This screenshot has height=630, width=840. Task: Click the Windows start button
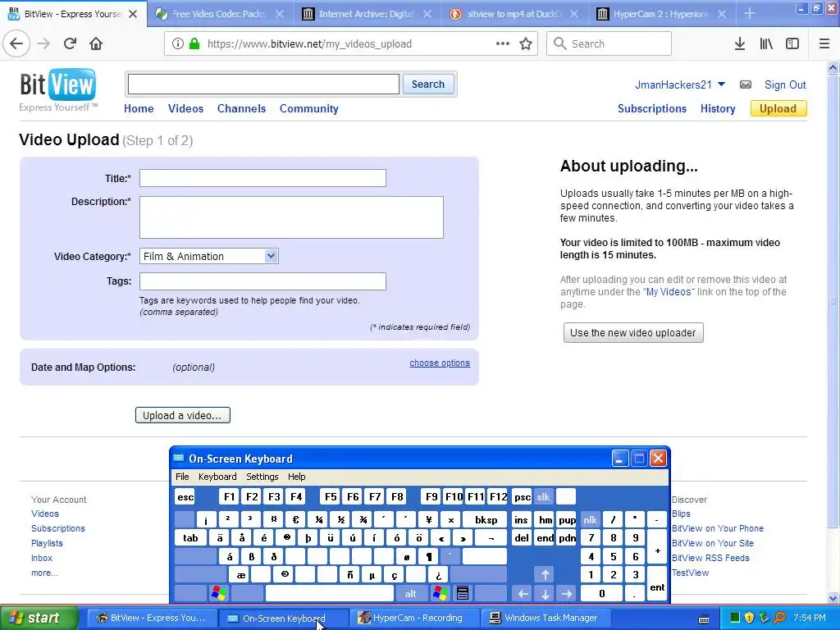pos(39,618)
